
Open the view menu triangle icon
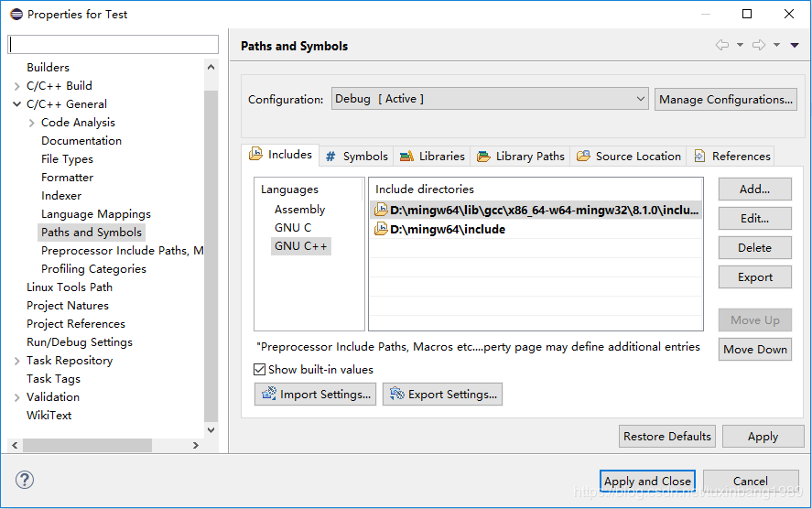pos(794,45)
